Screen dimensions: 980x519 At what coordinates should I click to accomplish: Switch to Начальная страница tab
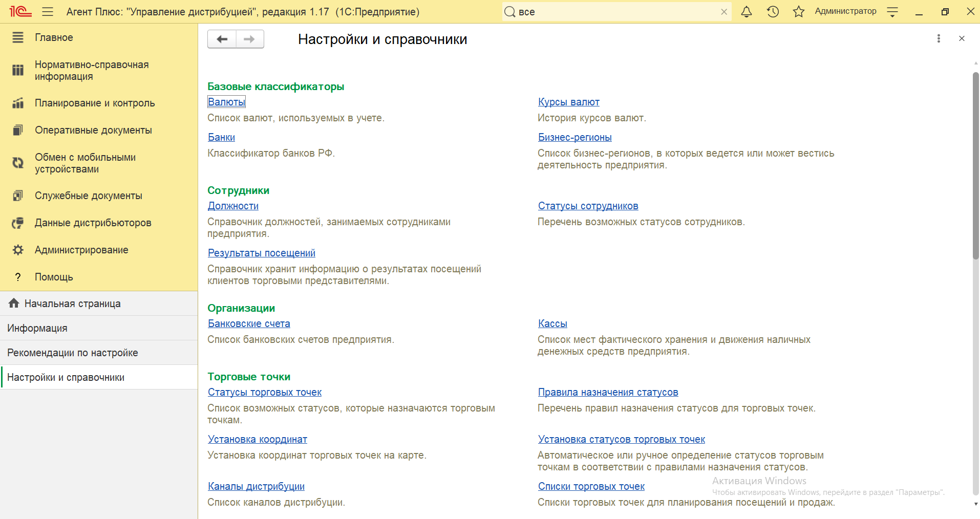point(72,304)
